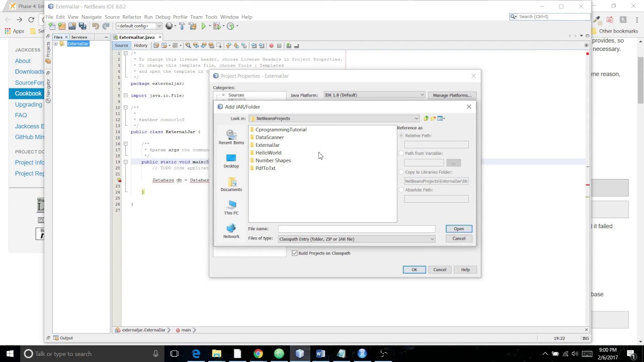Click Help in Project Properties dialog
The height and width of the screenshot is (362, 644).
[465, 269]
